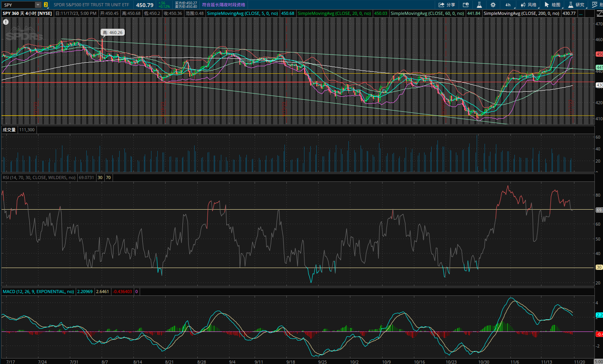Open chart settings gear icon

493,5
